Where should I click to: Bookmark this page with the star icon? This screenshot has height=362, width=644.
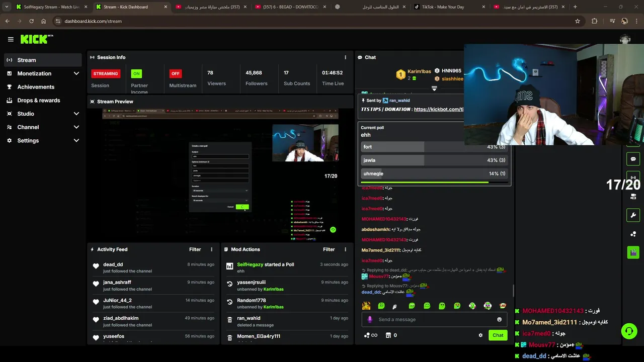point(578,21)
